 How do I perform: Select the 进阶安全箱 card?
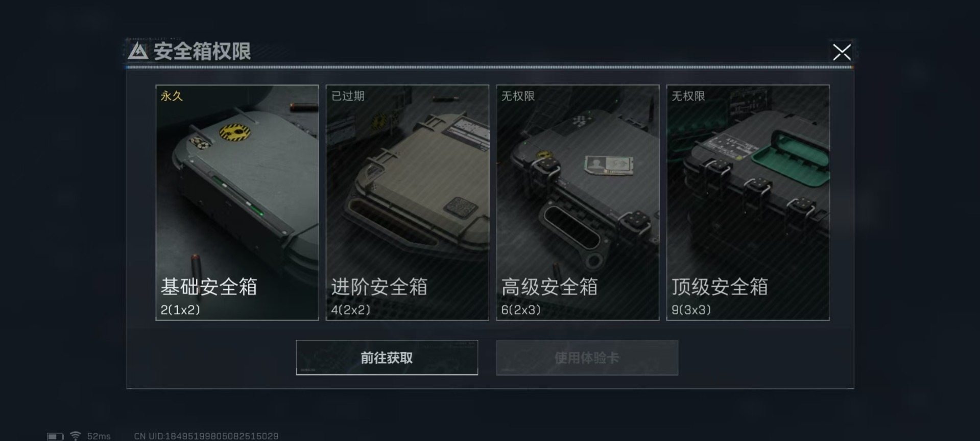[x=407, y=202]
